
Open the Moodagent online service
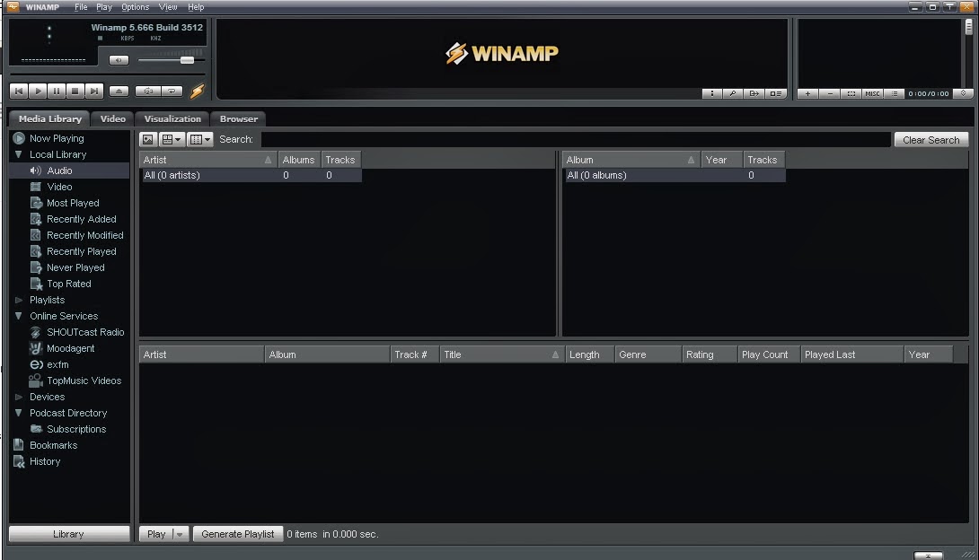75,348
